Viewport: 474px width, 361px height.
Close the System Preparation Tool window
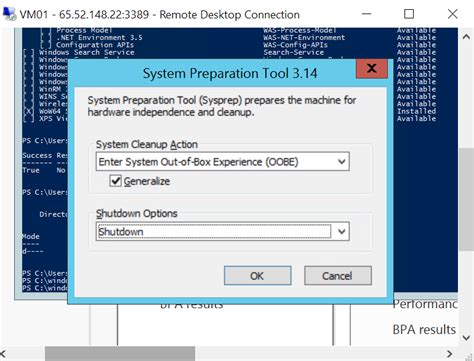tap(372, 69)
